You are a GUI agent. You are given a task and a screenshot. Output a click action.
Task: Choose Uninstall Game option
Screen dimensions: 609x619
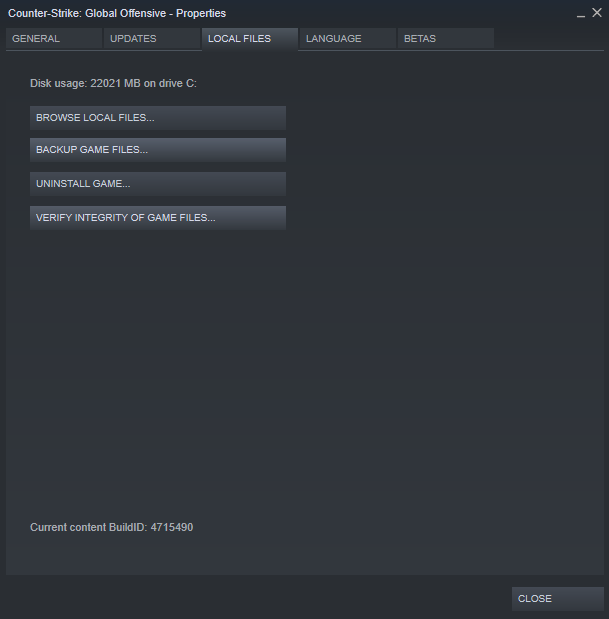point(158,184)
